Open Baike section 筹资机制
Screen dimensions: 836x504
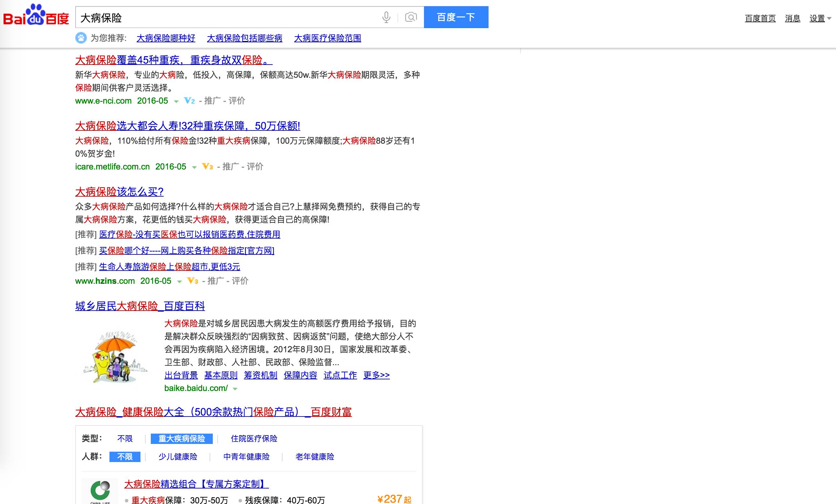click(x=261, y=375)
